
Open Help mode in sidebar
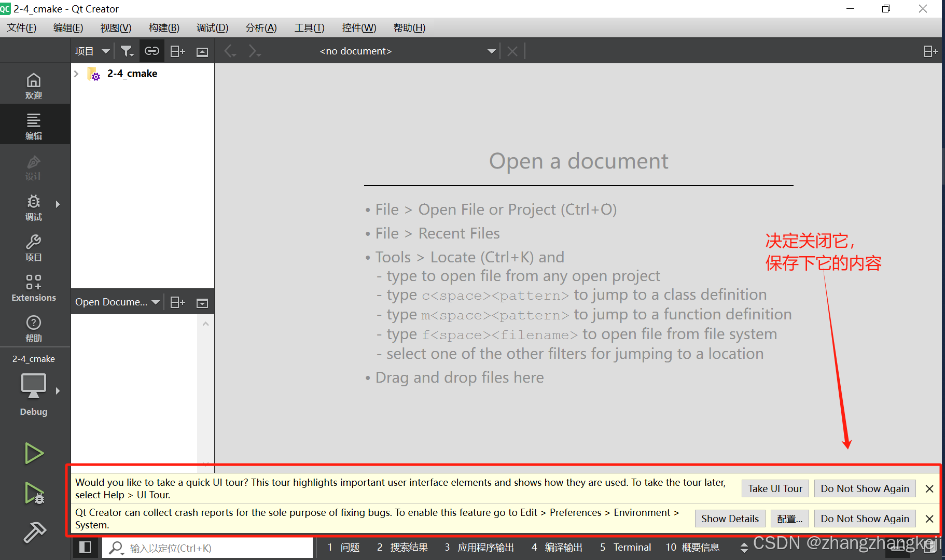pyautogui.click(x=34, y=329)
